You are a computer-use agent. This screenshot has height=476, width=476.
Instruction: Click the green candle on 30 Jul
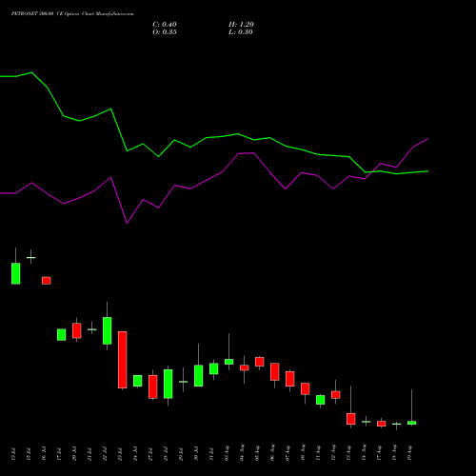[199, 376]
